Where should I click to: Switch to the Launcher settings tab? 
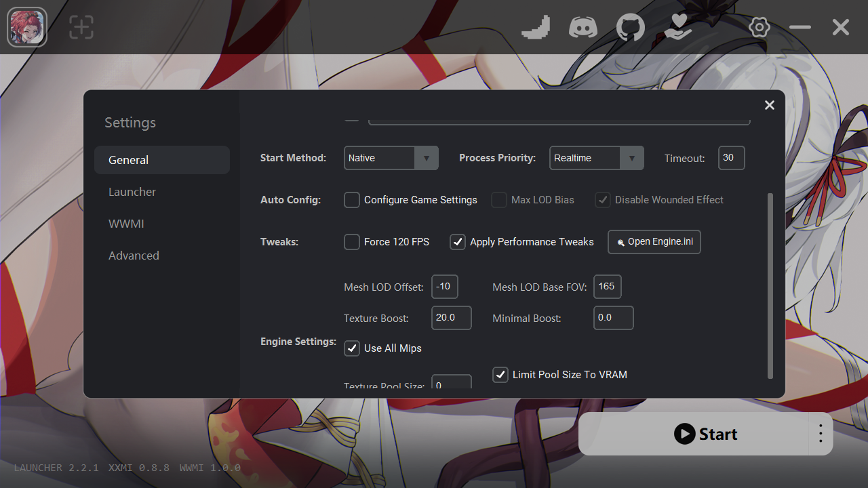162,192
